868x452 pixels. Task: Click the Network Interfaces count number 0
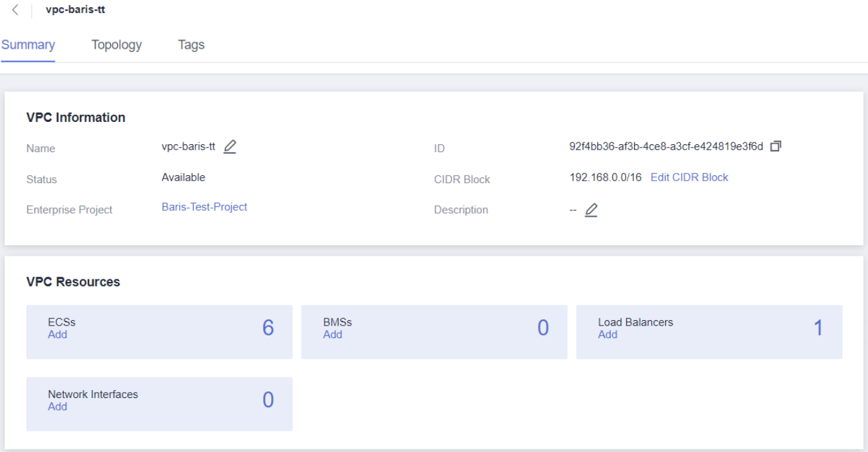pos(268,400)
